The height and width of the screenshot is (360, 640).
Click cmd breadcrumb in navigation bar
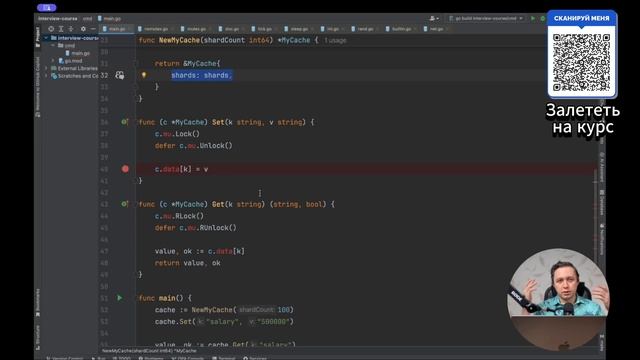(87, 18)
